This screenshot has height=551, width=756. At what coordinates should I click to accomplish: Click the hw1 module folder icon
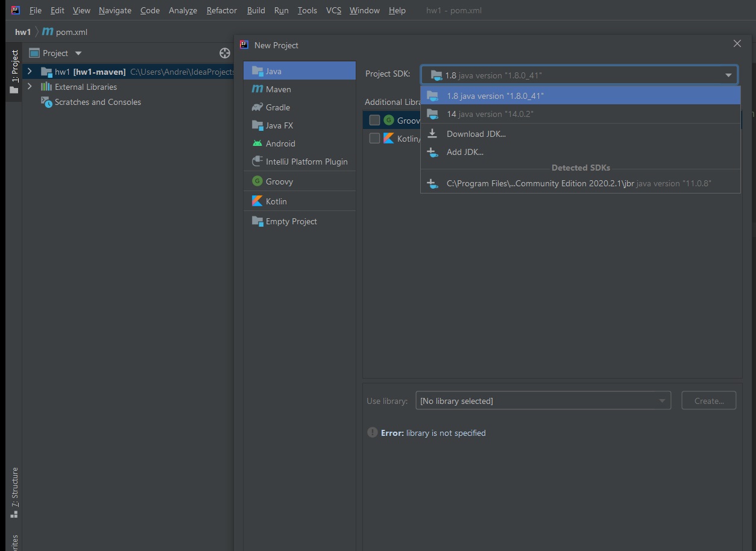(46, 72)
